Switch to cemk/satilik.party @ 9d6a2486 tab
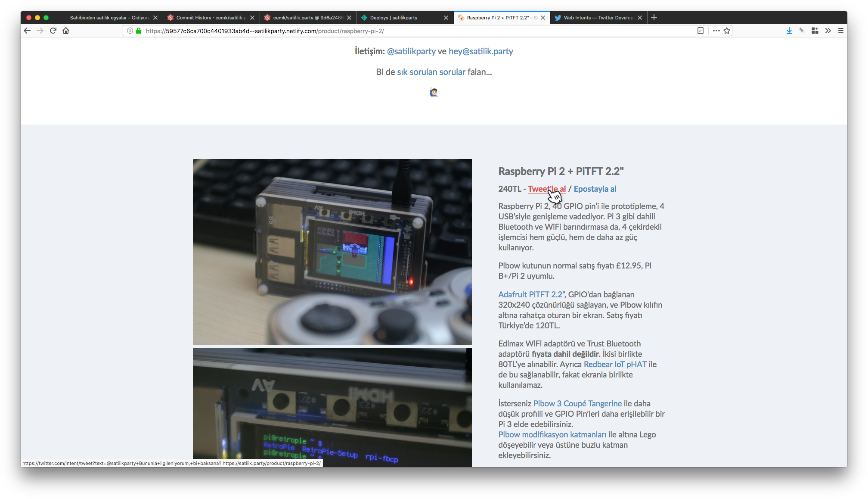This screenshot has width=868, height=499. tap(308, 18)
